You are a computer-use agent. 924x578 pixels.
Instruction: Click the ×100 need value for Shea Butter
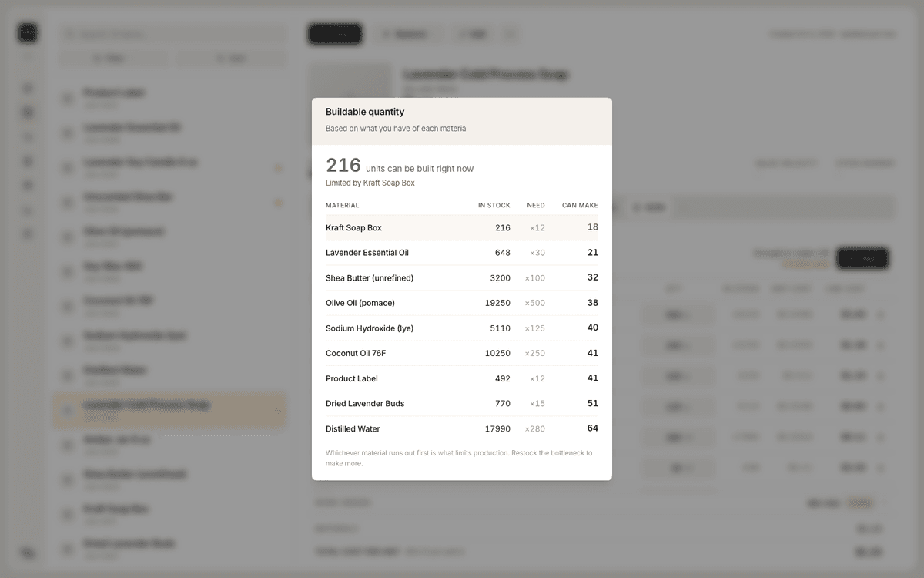click(x=535, y=278)
